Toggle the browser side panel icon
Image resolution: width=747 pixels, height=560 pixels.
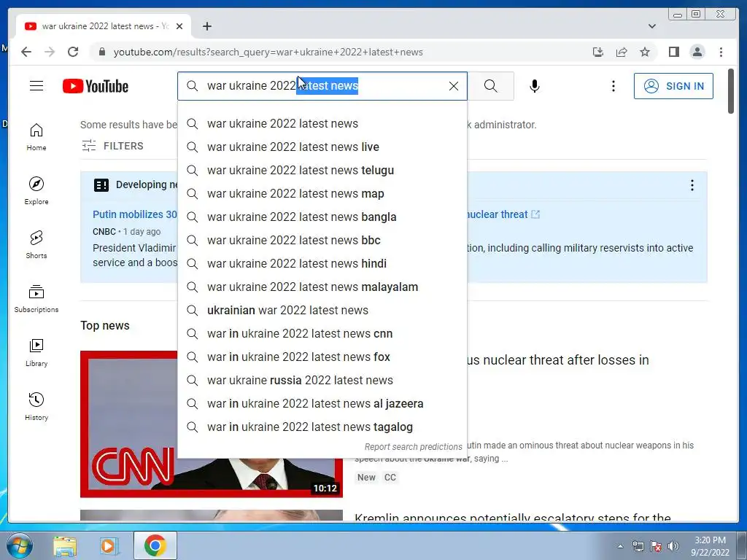pos(673,52)
